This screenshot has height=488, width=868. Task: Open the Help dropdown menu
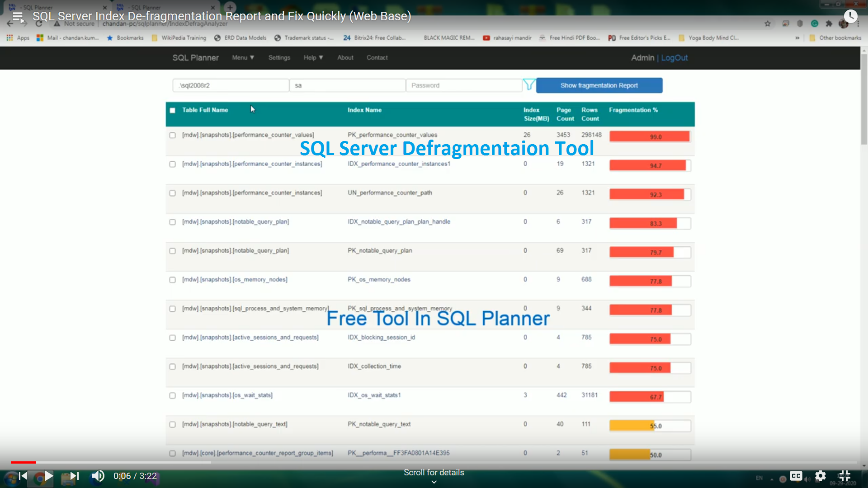(313, 57)
